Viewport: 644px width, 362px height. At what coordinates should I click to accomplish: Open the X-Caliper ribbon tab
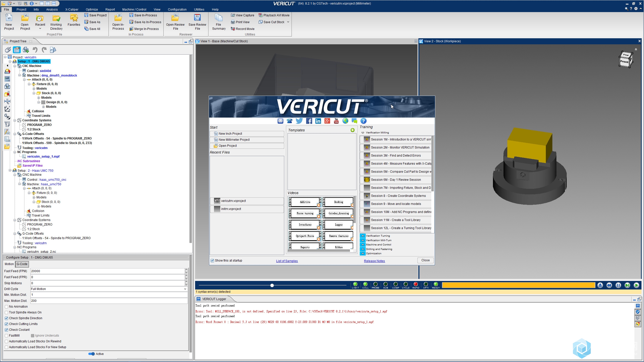[x=72, y=10]
